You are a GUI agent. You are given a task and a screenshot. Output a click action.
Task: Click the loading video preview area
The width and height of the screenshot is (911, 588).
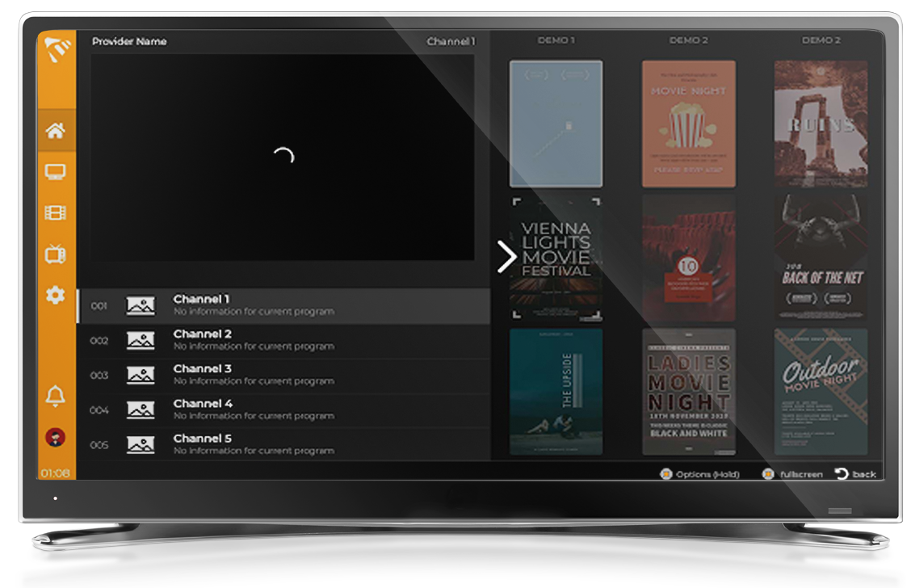283,157
